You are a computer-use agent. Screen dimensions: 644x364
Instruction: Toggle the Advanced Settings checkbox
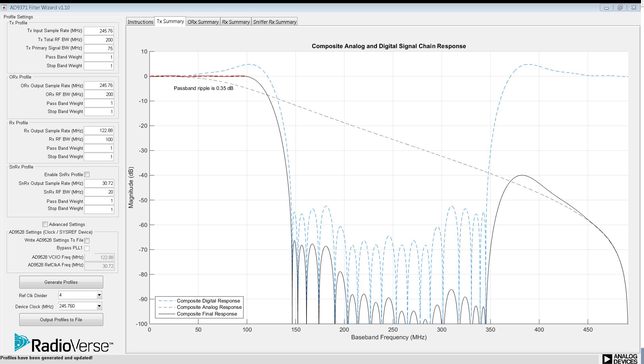click(45, 224)
